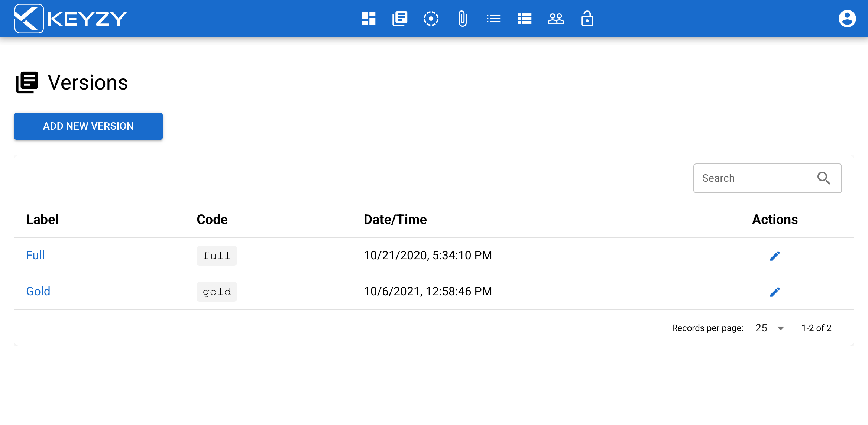
Task: Open the Full version link
Action: pyautogui.click(x=35, y=255)
